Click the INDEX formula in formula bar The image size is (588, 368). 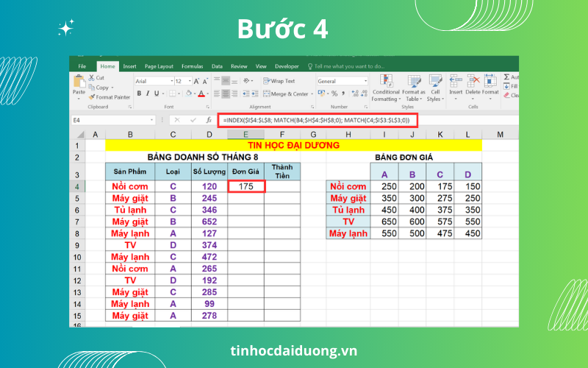[x=317, y=120]
